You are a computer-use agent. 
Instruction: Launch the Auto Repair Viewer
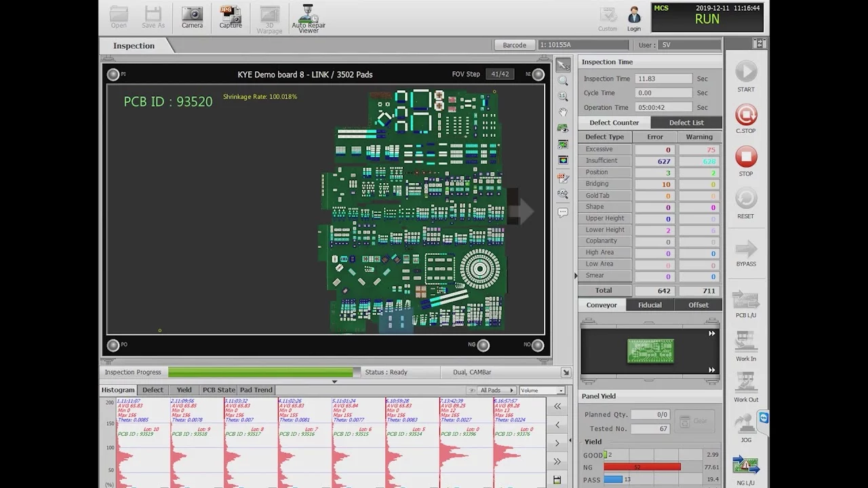pos(309,18)
